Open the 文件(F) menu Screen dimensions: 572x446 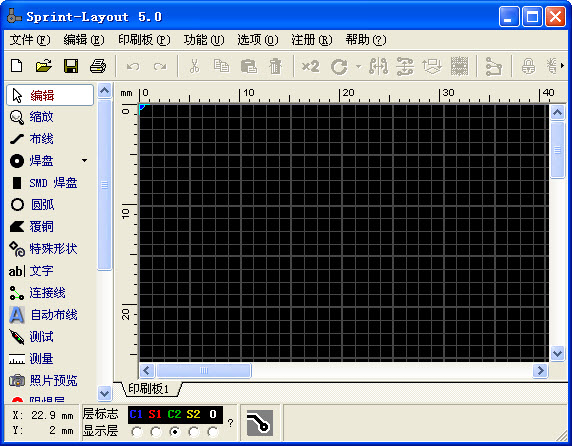30,40
